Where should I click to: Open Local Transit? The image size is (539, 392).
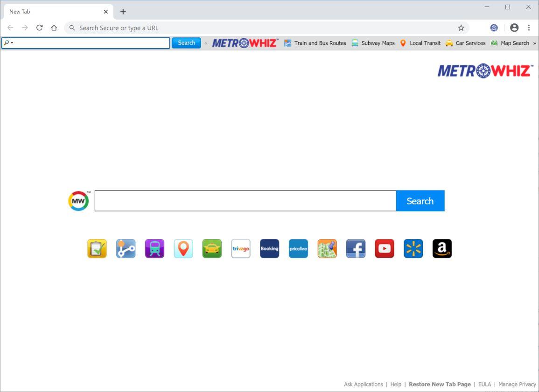coord(420,43)
